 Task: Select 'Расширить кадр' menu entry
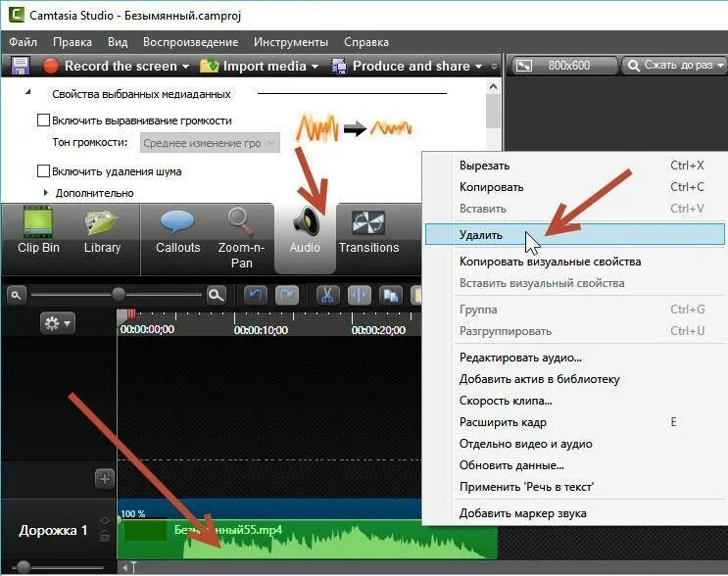coord(575,422)
